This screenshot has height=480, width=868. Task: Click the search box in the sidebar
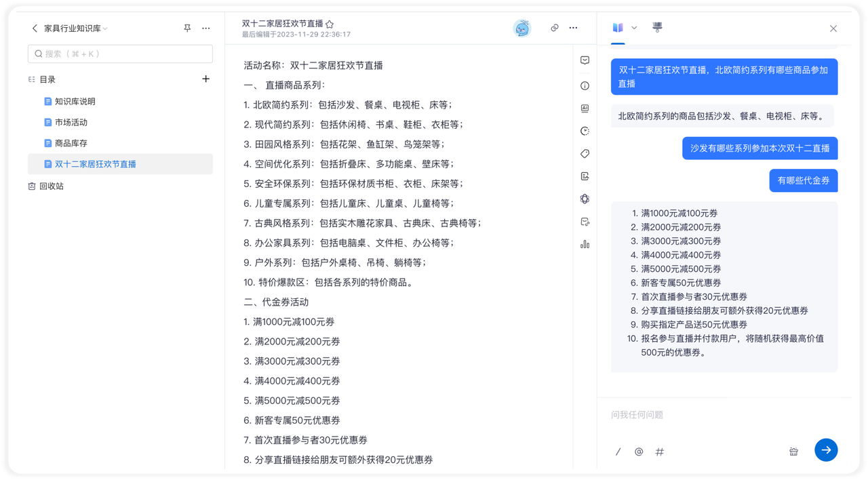click(x=120, y=54)
